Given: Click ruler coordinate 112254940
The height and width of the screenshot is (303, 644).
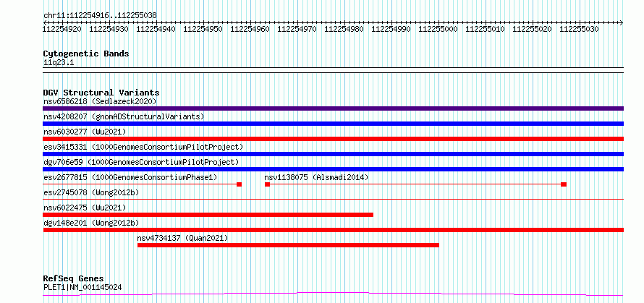Looking at the screenshot, I should pos(156,29).
